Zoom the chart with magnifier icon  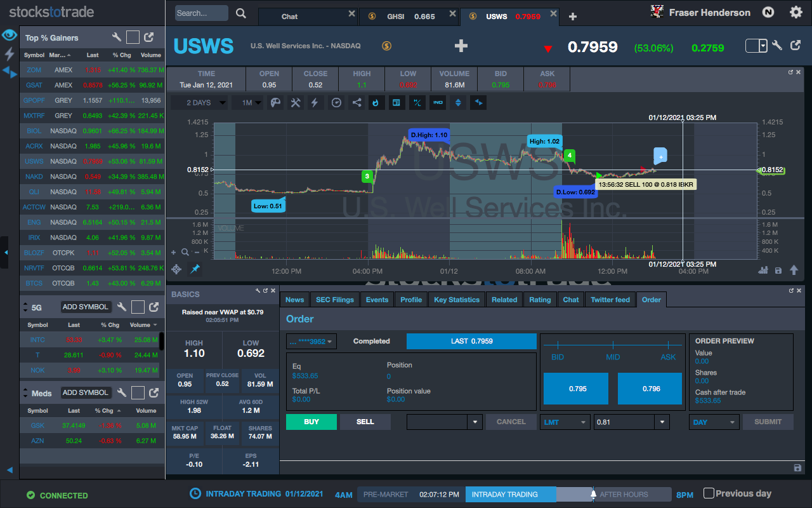[x=185, y=251]
